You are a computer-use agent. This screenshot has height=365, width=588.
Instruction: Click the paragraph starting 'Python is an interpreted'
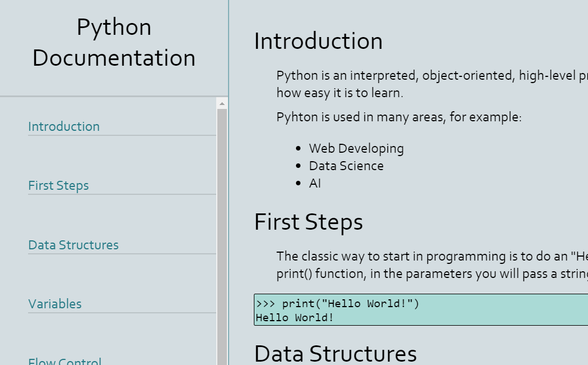pos(432,84)
